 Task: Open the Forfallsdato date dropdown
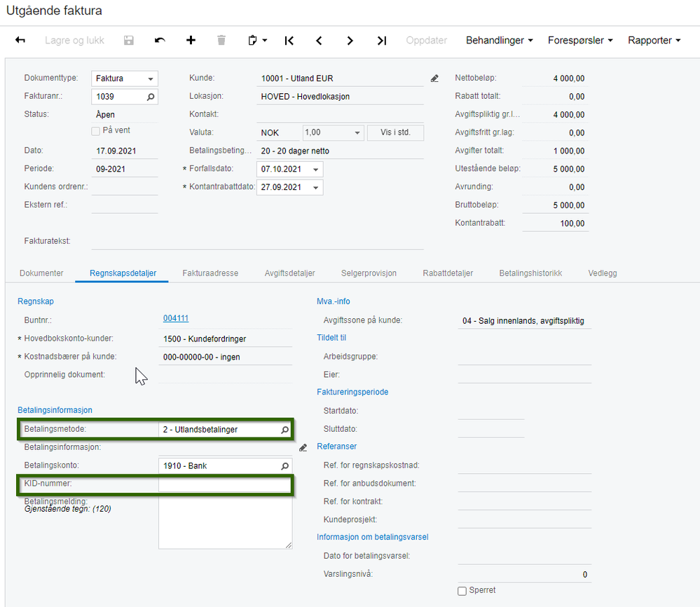(x=317, y=170)
